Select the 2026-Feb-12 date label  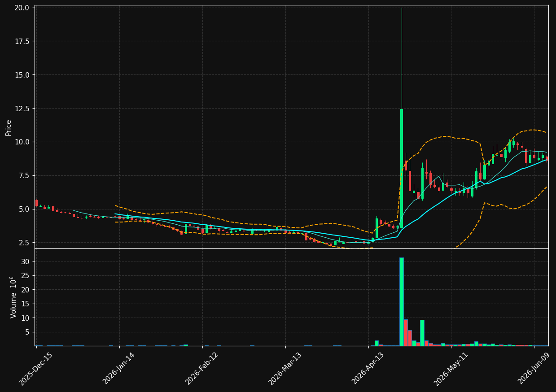tap(202, 369)
